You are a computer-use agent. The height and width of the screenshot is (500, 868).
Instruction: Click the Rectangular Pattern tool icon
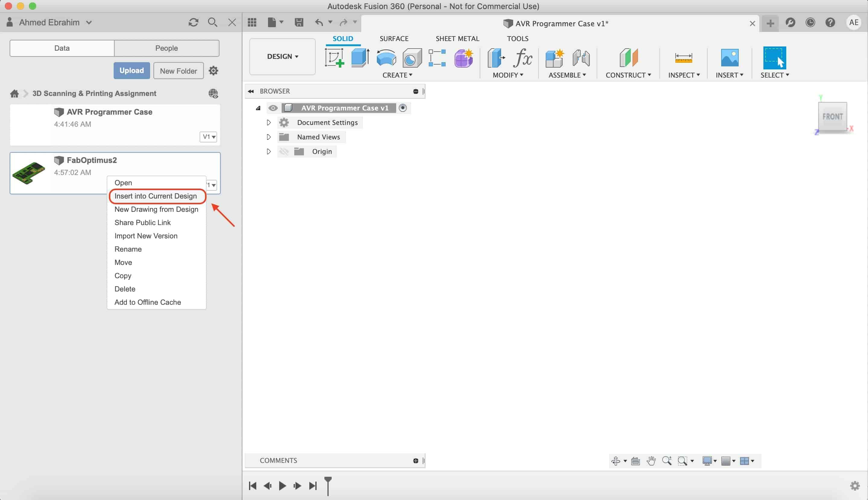coord(437,57)
